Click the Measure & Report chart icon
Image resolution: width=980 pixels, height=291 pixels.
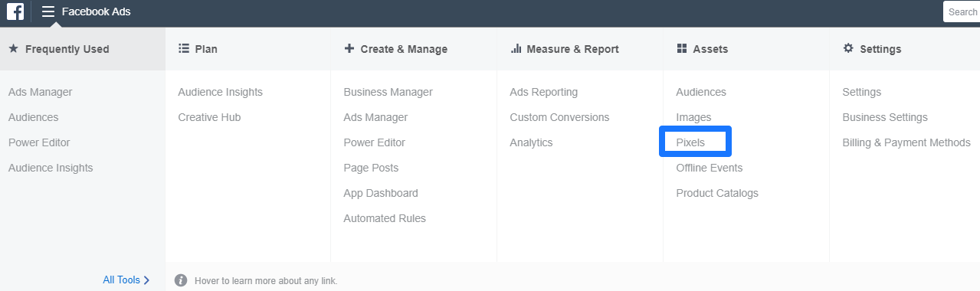pos(516,48)
